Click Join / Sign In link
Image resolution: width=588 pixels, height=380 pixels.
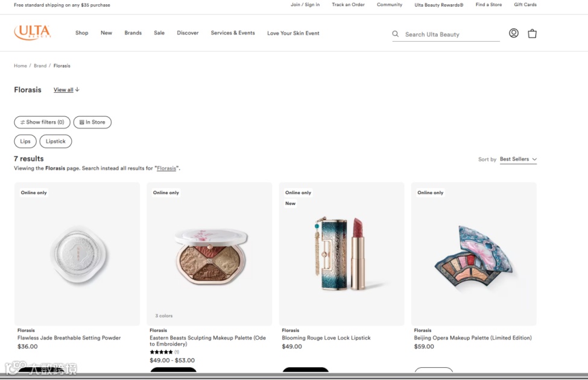tap(305, 4)
